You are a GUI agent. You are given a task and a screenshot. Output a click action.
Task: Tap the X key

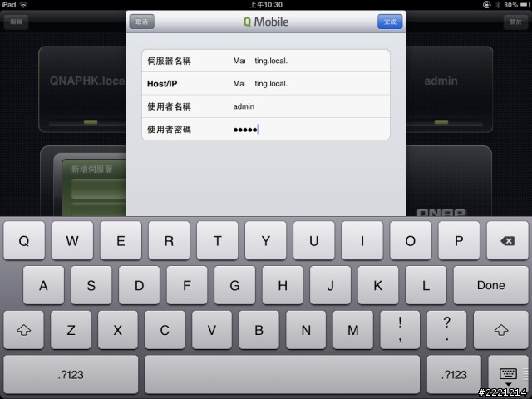tap(118, 330)
